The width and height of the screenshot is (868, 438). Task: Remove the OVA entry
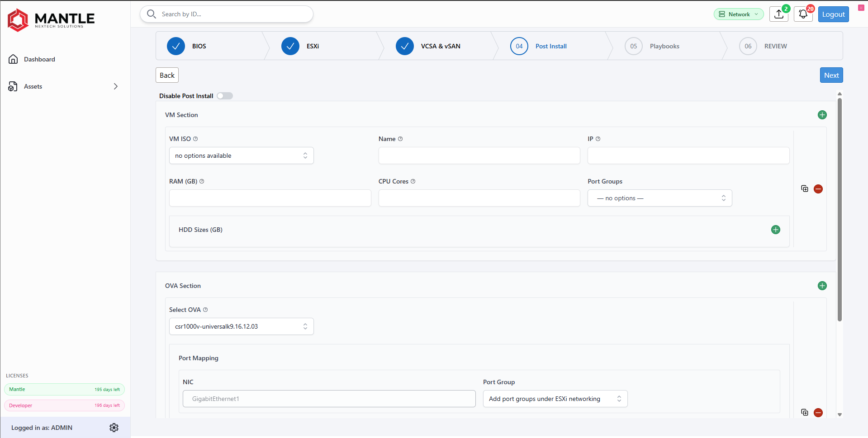818,413
